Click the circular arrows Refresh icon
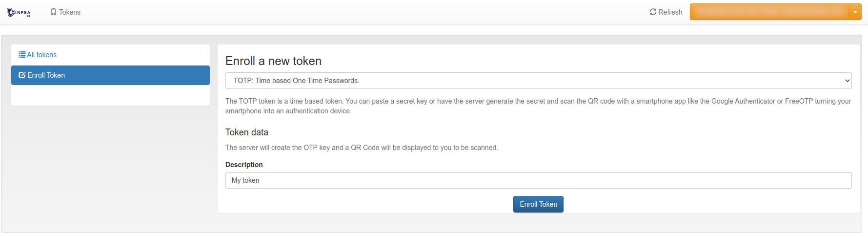Viewport: 868px width, 237px height. (653, 12)
